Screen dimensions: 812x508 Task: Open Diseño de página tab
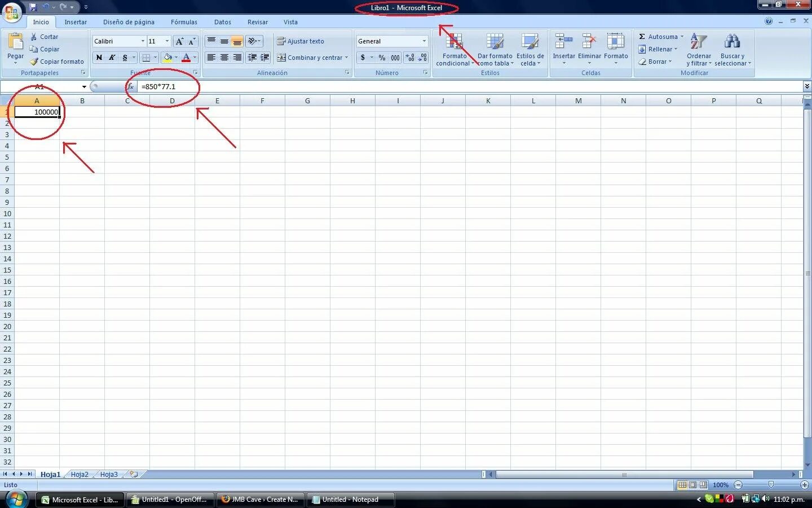point(129,22)
